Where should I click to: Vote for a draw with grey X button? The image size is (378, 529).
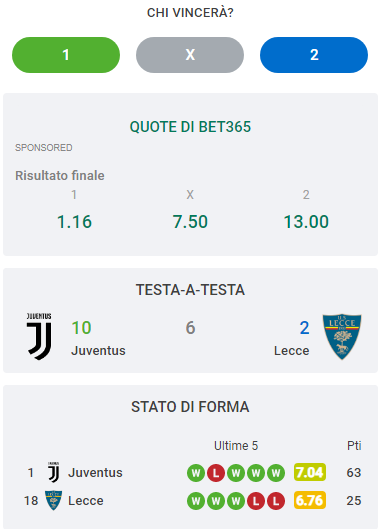(190, 55)
